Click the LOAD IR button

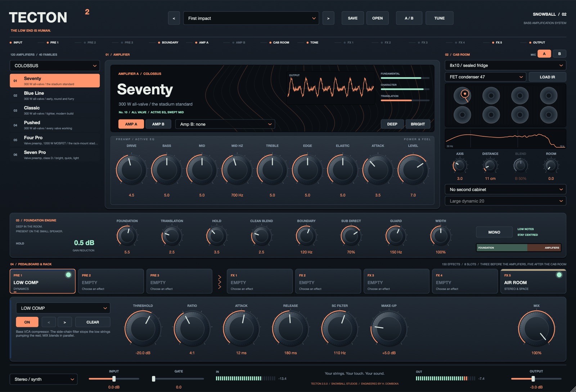coord(547,77)
